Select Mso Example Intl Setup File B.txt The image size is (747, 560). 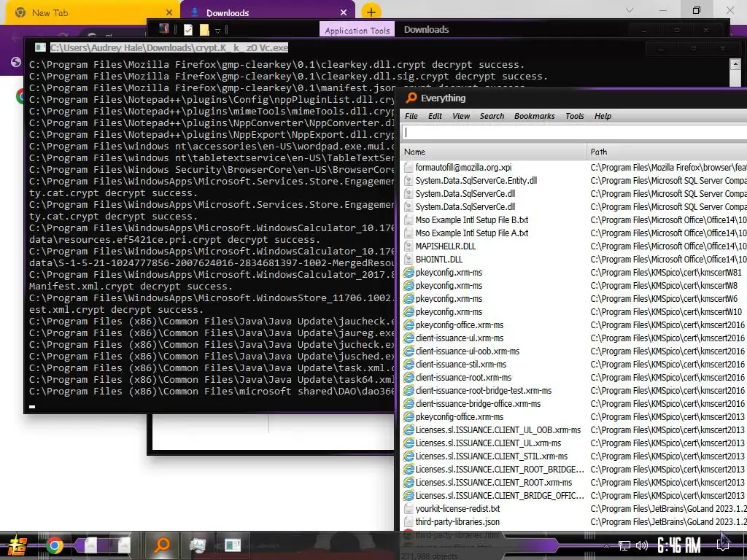coord(472,220)
